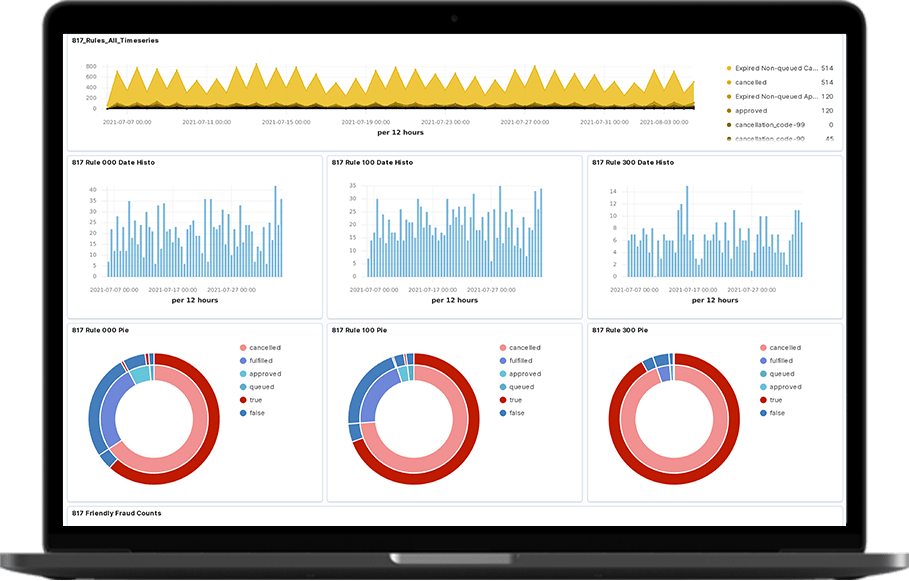This screenshot has height=581, width=909.
Task: Click the false legend dot in Rule 000 Pie
Action: pyautogui.click(x=242, y=413)
